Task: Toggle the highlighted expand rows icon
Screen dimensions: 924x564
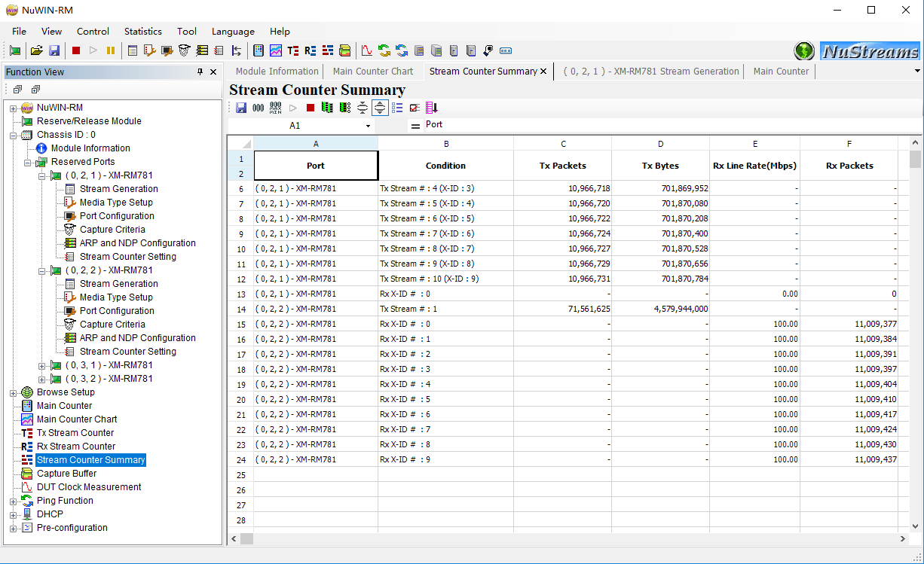Action: pyautogui.click(x=380, y=108)
